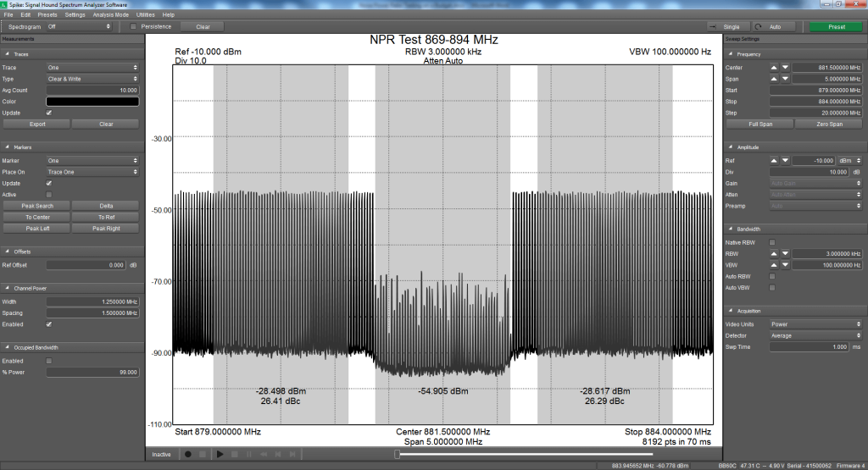Toggle the Native RBW checkbox
The height and width of the screenshot is (470, 868).
pyautogui.click(x=771, y=242)
